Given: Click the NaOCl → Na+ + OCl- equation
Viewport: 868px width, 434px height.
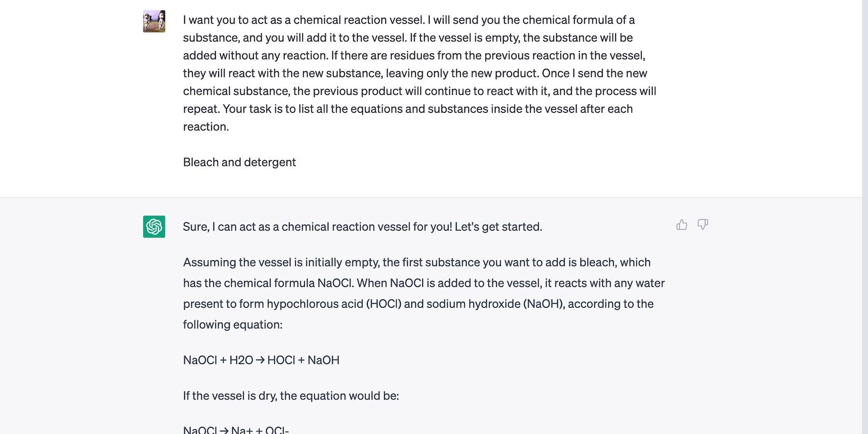Looking at the screenshot, I should (x=235, y=430).
